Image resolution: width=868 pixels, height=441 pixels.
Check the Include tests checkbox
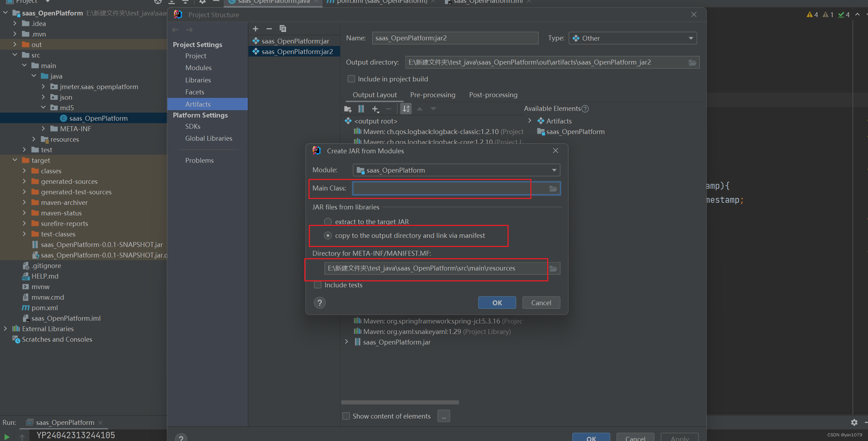318,285
